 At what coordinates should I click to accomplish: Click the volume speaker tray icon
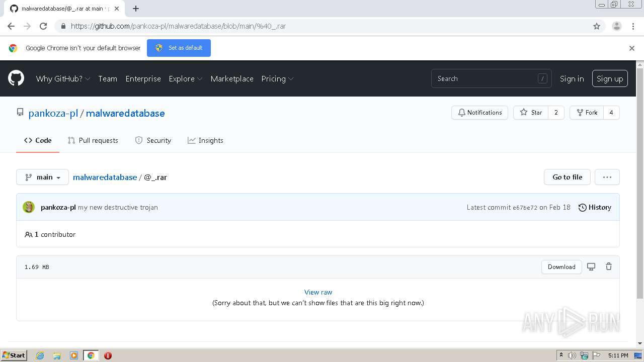[x=572, y=355]
